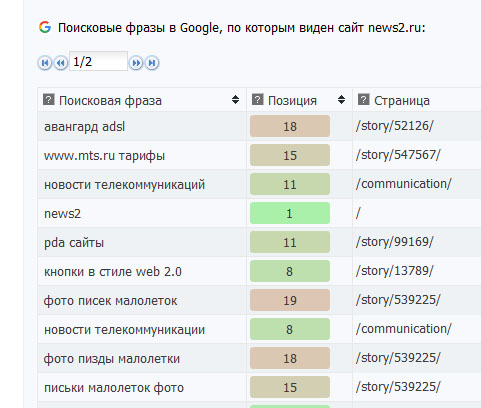This screenshot has width=481, height=408.
Task: Go to the previous results page
Action: coord(61,63)
